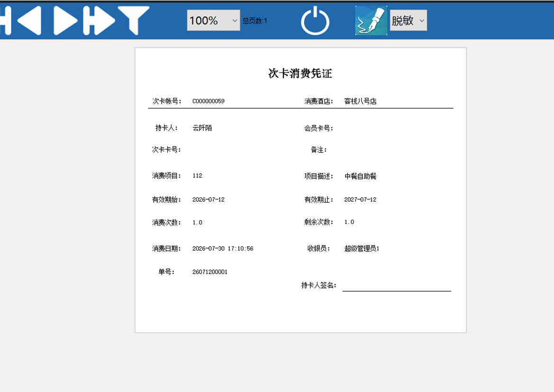The height and width of the screenshot is (392, 554).
Task: Click the item description 中餐自助餐
Action: (x=360, y=176)
